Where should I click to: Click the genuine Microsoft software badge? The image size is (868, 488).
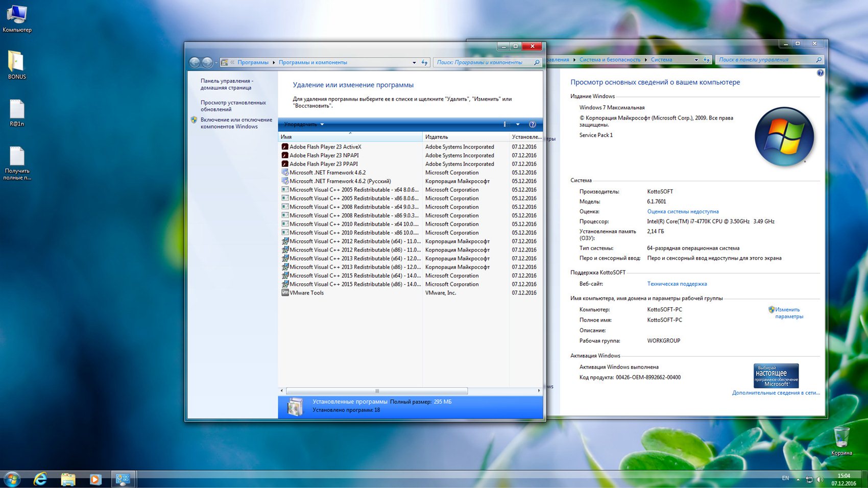776,376
